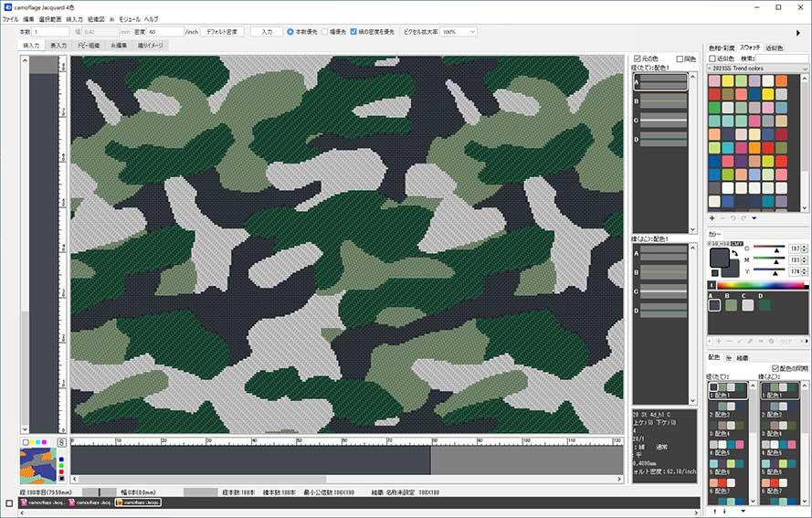Screen dimensions: 812x518
Task: Select color chip A in color panel
Action: [x=715, y=304]
